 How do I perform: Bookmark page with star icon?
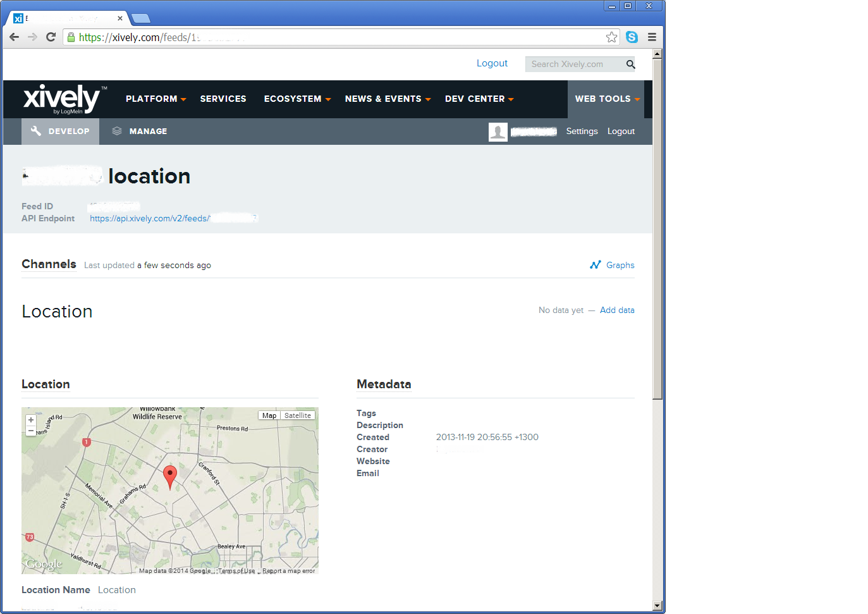(x=611, y=37)
